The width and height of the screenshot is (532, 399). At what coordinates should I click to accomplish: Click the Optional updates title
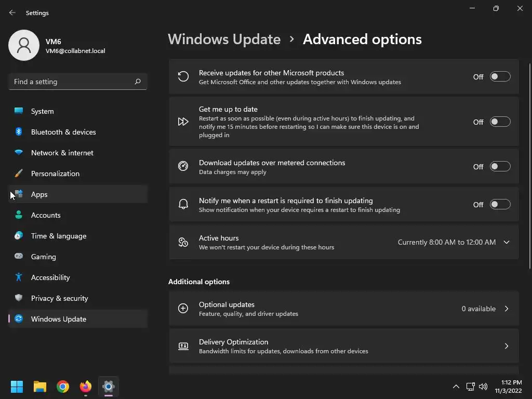[227, 304]
